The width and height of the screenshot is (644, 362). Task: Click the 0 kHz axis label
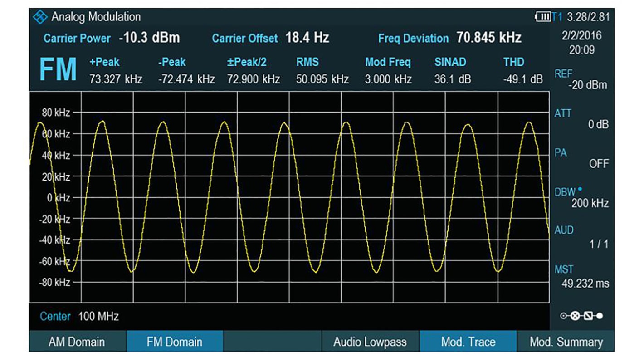coord(58,197)
